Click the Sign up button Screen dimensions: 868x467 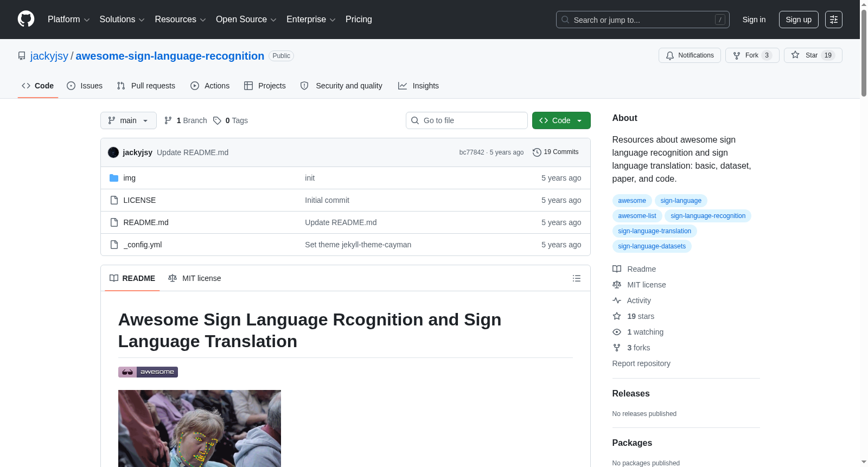pos(799,20)
